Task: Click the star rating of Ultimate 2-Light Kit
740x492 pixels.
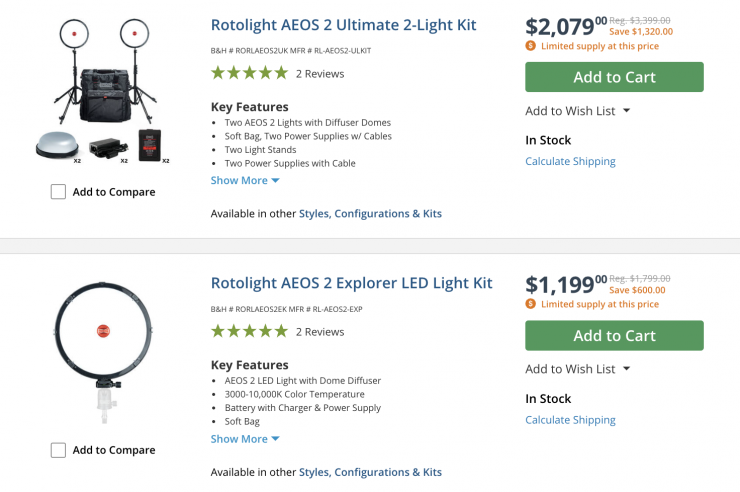Action: (x=249, y=73)
